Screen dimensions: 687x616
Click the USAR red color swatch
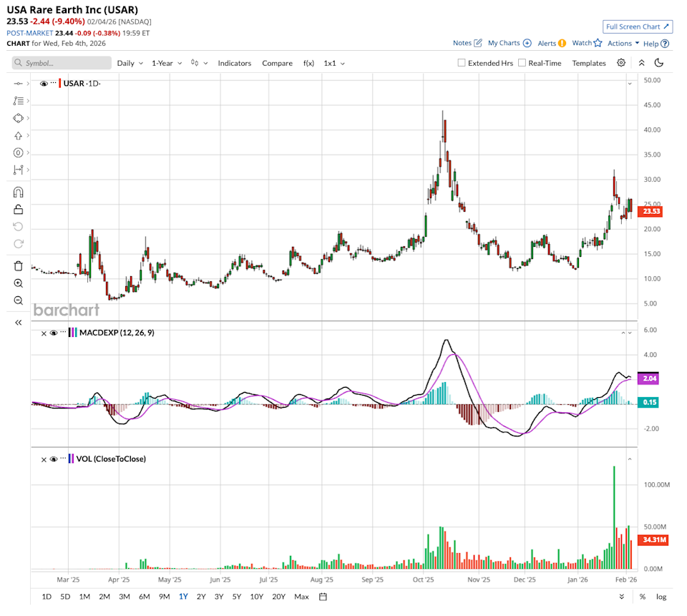pyautogui.click(x=60, y=83)
